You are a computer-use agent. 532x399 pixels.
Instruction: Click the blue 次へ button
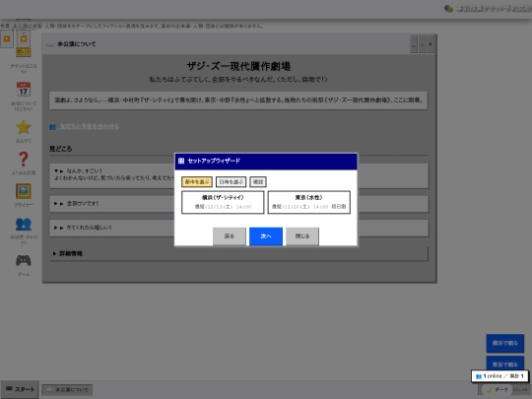click(266, 236)
